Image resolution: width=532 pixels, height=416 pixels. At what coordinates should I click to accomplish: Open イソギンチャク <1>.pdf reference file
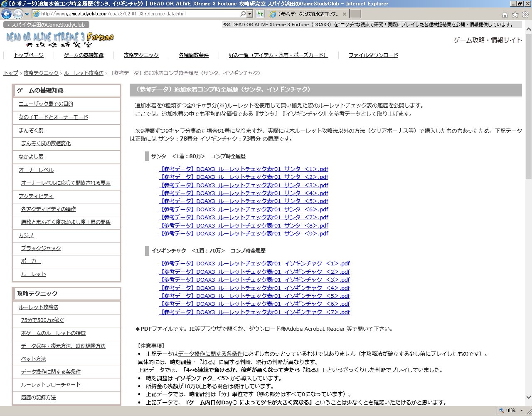point(254,263)
